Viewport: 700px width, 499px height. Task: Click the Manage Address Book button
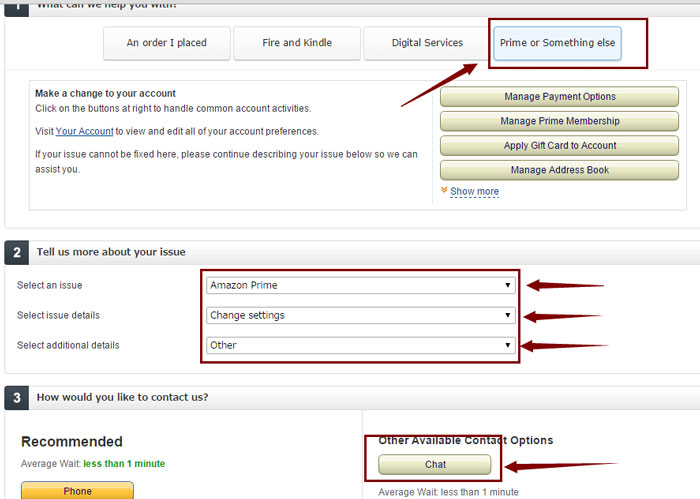558,170
